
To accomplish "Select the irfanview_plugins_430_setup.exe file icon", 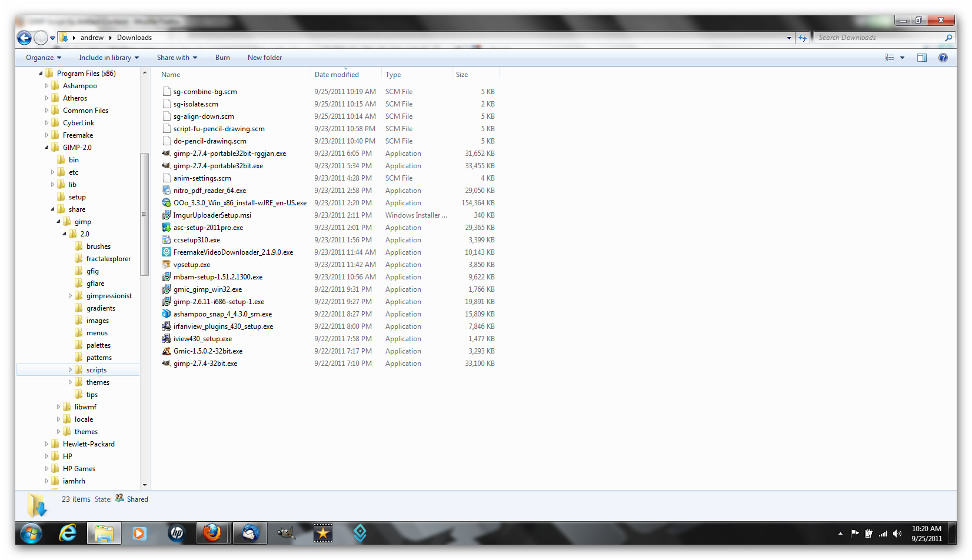I will 167,326.
